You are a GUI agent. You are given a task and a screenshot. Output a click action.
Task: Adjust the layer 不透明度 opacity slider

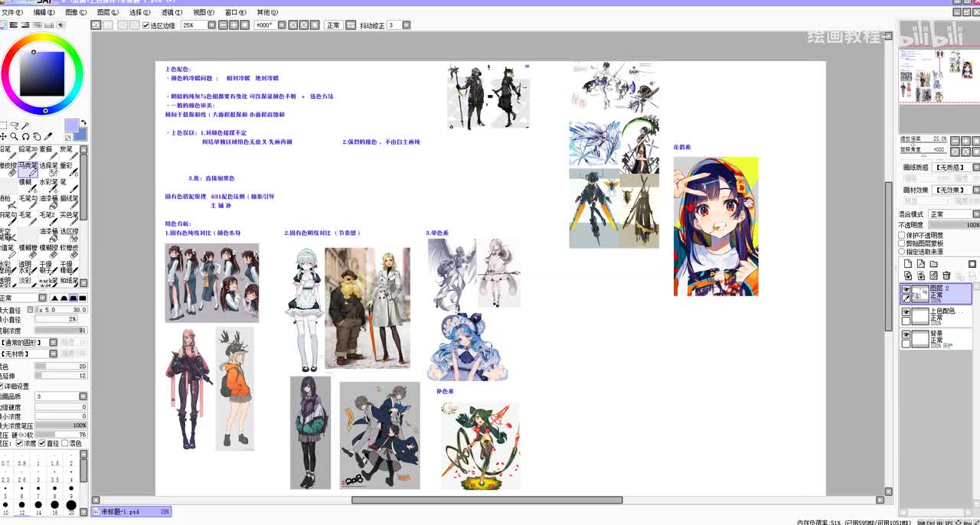point(954,225)
